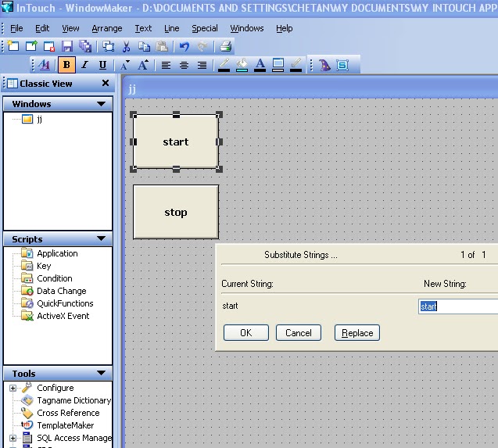498x448 pixels.
Task: Select QuickFunctions scripts folder
Action: pyautogui.click(x=57, y=303)
